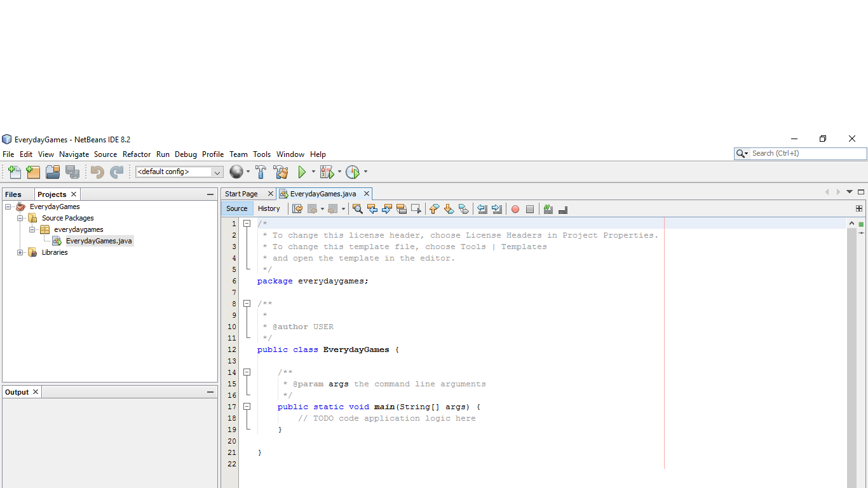Open the default config dropdown

pyautogui.click(x=217, y=172)
